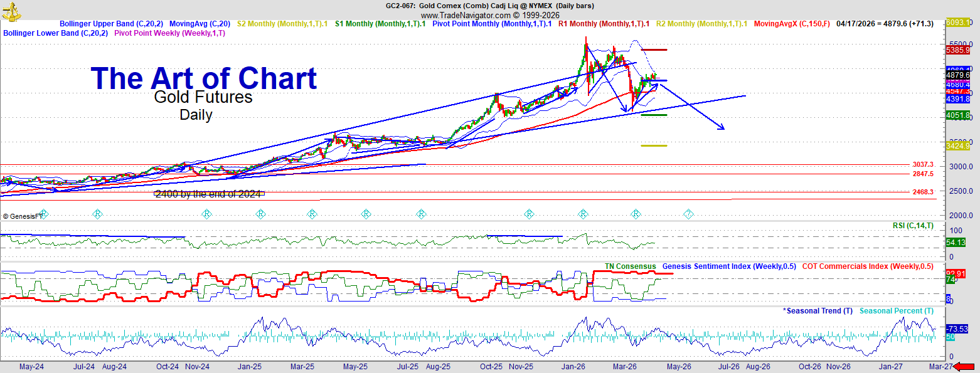Click the 'The Art of Chart' title text
The height and width of the screenshot is (373, 980).
(204, 79)
